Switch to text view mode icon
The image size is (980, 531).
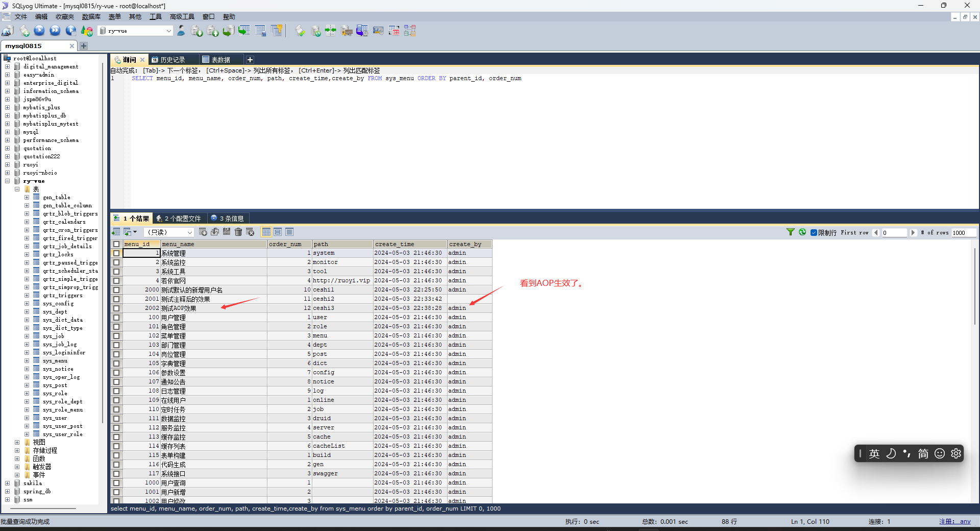[x=289, y=232]
